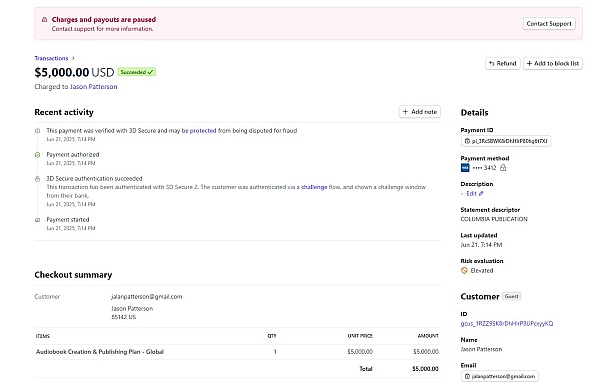
Task: Click the lock icon beside card 3412
Action: [x=503, y=168]
